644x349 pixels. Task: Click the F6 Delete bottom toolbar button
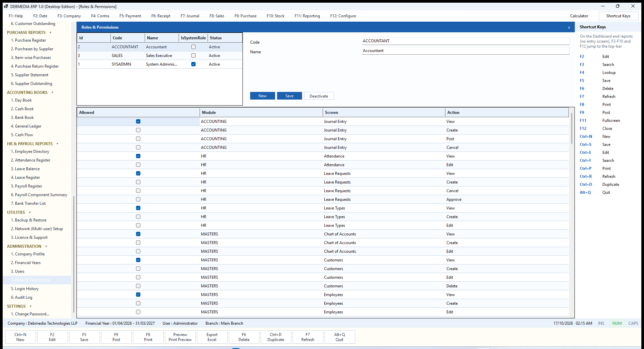point(244,337)
